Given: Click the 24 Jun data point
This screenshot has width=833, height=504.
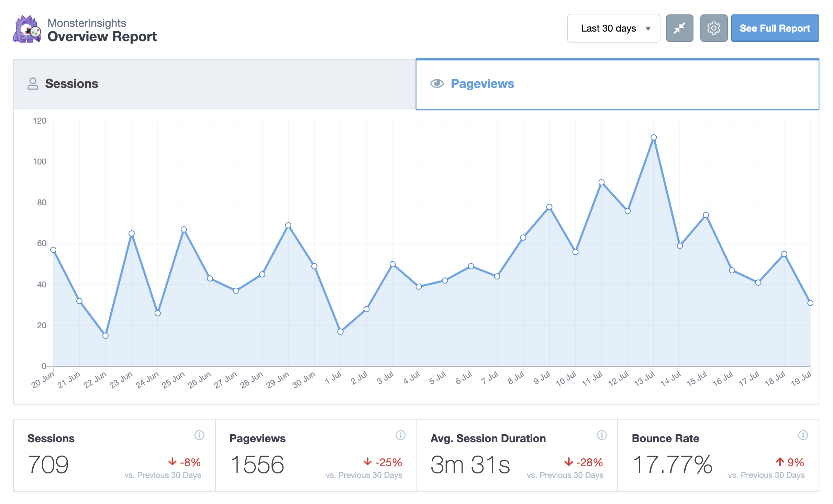Looking at the screenshot, I should coord(158,313).
